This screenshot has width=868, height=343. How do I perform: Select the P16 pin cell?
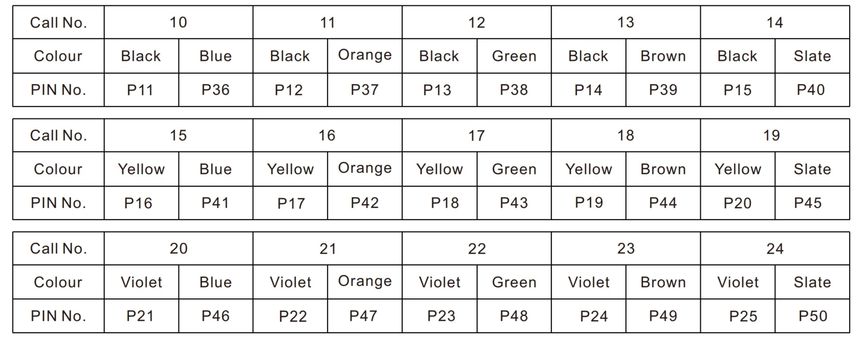(141, 203)
